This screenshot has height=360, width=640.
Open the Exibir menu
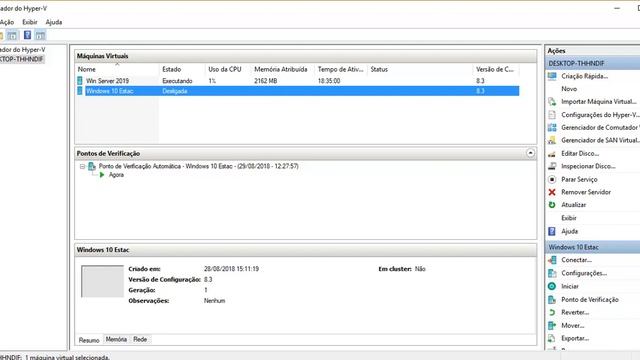30,22
